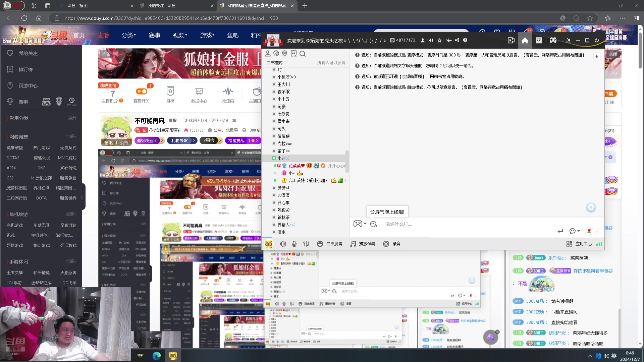Click 福星挑战 button
The image size is (644, 362).
(x=243, y=140)
